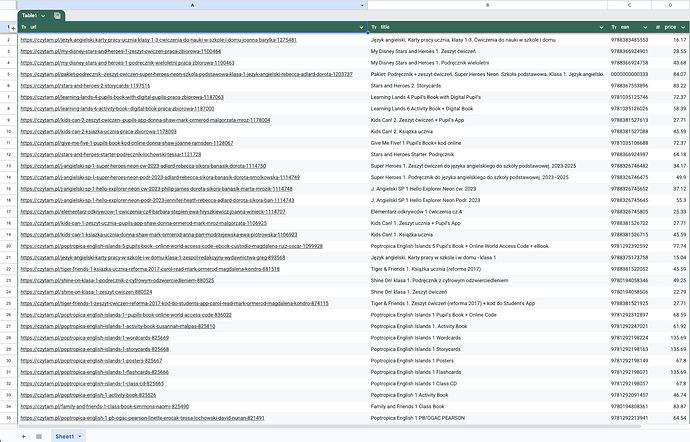Click the table view icon beside Table1

57,16
